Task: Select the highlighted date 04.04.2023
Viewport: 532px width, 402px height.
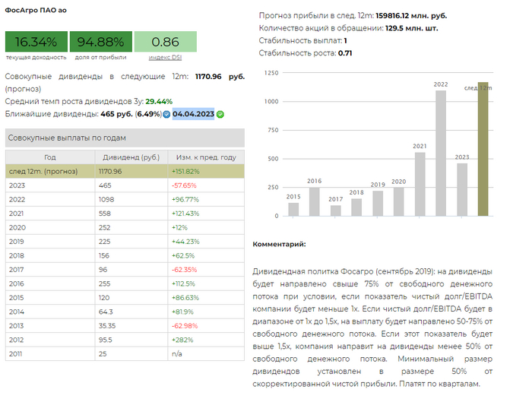Action: click(x=193, y=114)
